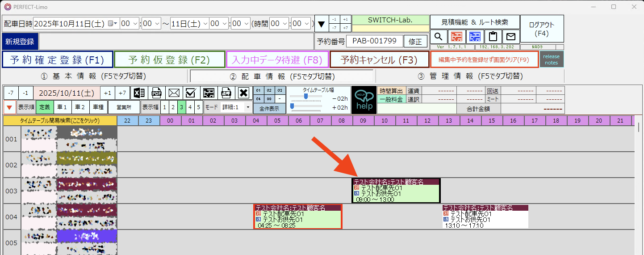This screenshot has height=255, width=644.
Task: Toggle the 定義 display order option
Action: click(x=45, y=107)
